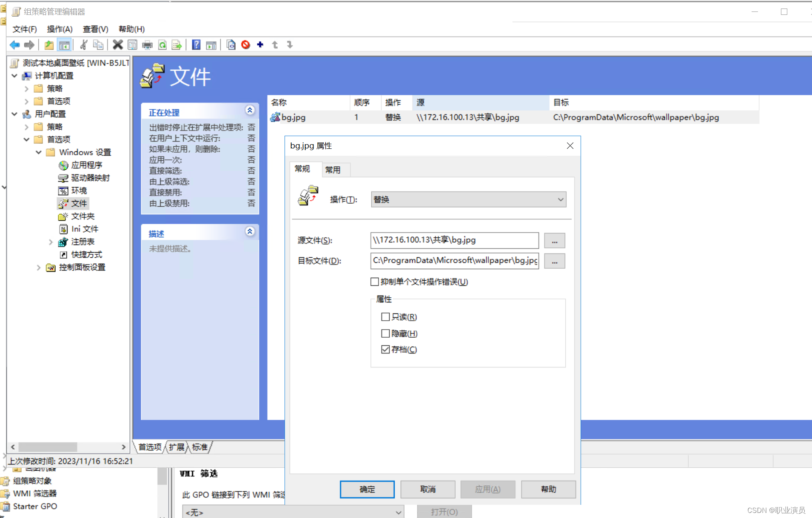812x518 pixels.
Task: Click the Help question mark toolbar icon
Action: (196, 45)
